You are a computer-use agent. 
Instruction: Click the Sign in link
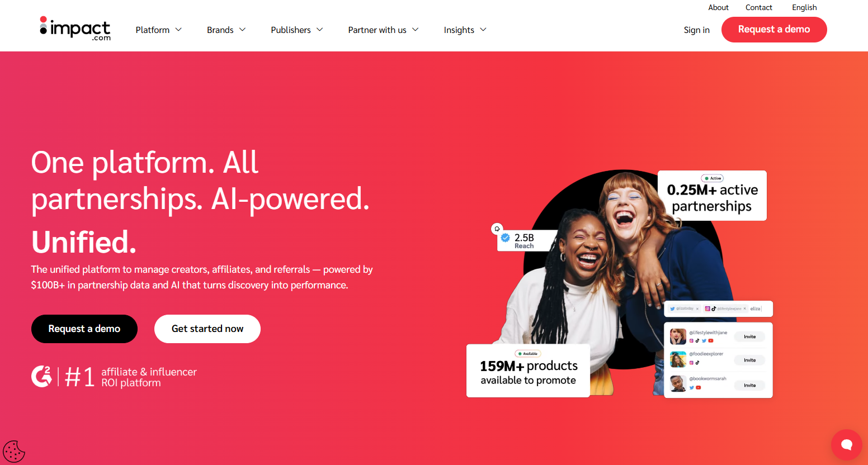tap(696, 30)
